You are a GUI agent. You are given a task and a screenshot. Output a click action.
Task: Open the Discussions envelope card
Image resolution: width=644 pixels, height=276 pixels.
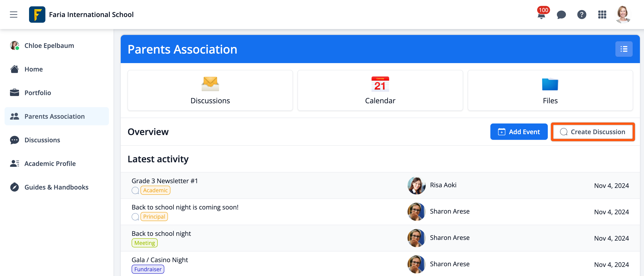(x=210, y=90)
